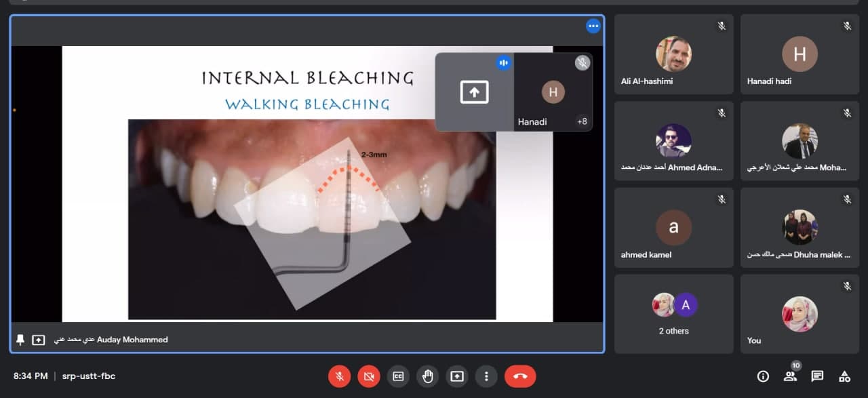
Task: Open the presentation tile's options menu
Action: pyautogui.click(x=593, y=26)
